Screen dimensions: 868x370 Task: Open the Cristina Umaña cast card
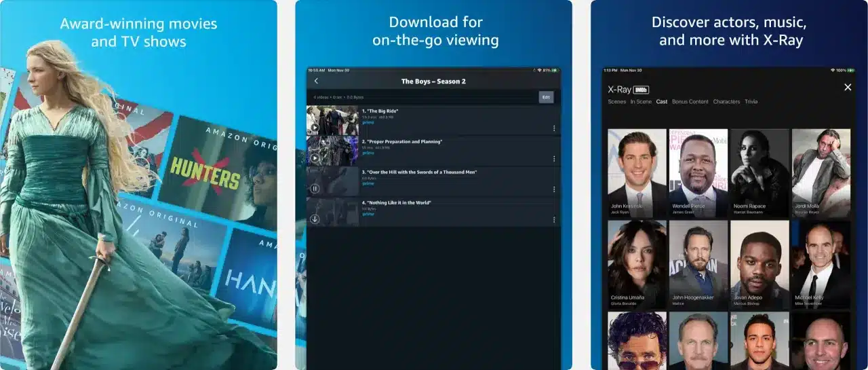coord(637,265)
